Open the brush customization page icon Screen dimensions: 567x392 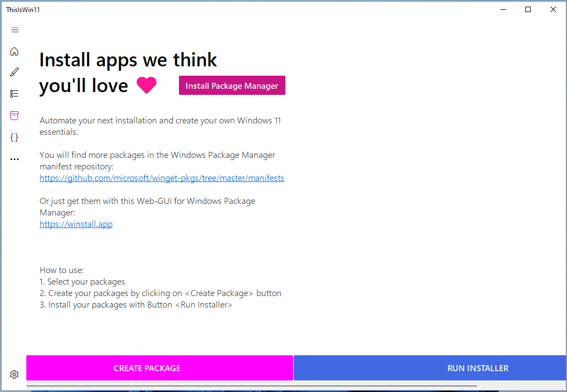(x=14, y=72)
